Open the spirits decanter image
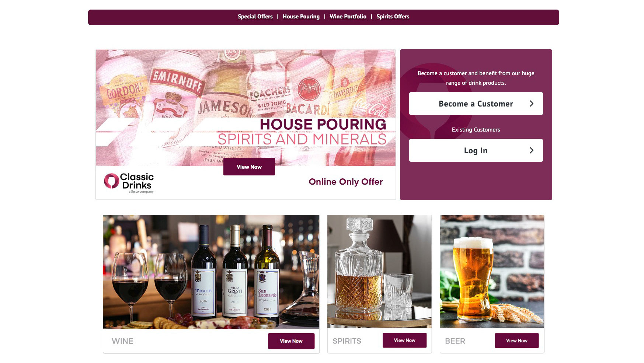The width and height of the screenshot is (644, 363). pyautogui.click(x=379, y=272)
